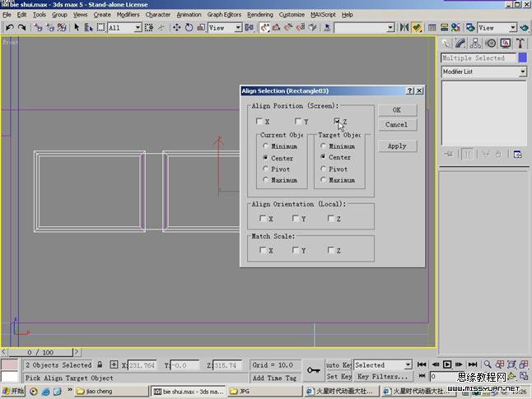The height and width of the screenshot is (399, 532).
Task: Click the Mirror Selected Objects icon
Action: click(x=404, y=27)
